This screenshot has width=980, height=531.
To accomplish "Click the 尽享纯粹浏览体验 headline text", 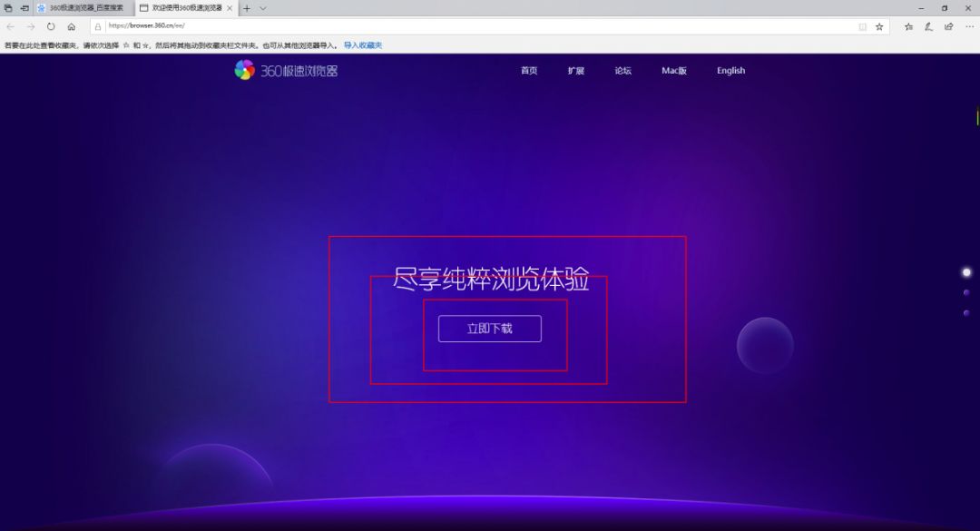I will 491,279.
